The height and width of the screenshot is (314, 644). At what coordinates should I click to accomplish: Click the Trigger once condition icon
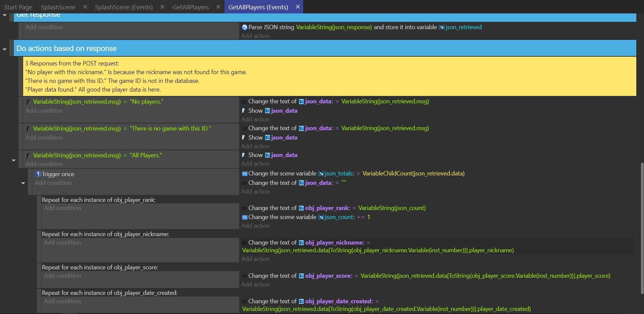point(38,174)
